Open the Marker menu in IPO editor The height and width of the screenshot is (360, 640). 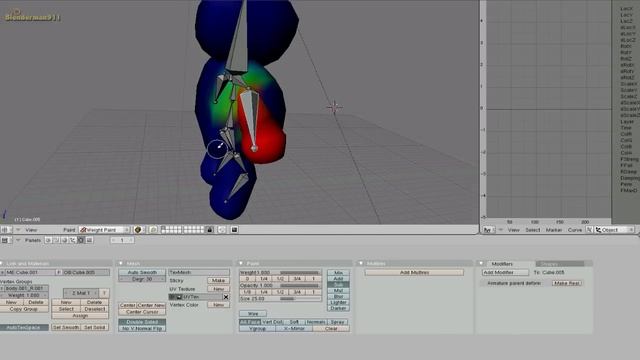point(554,230)
